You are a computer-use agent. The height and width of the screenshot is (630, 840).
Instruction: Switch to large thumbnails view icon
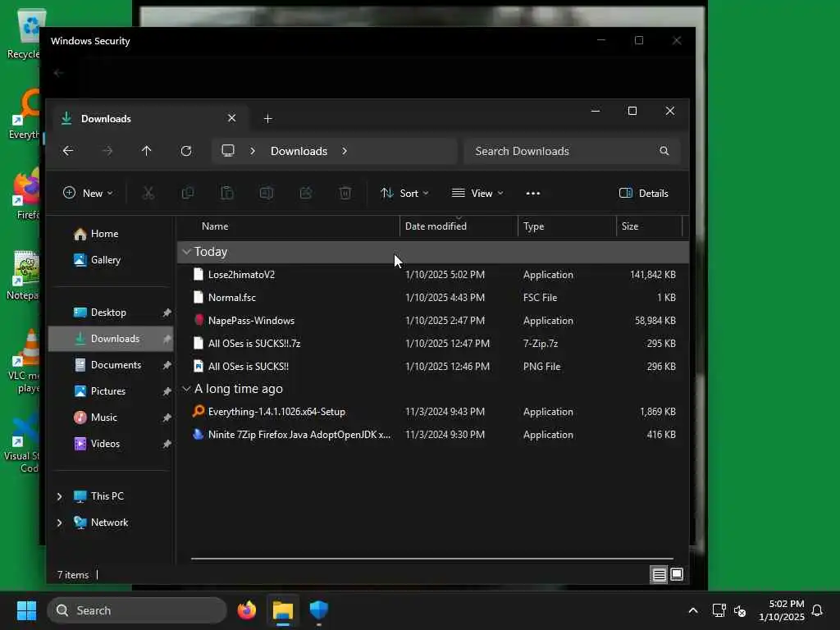[x=677, y=575]
